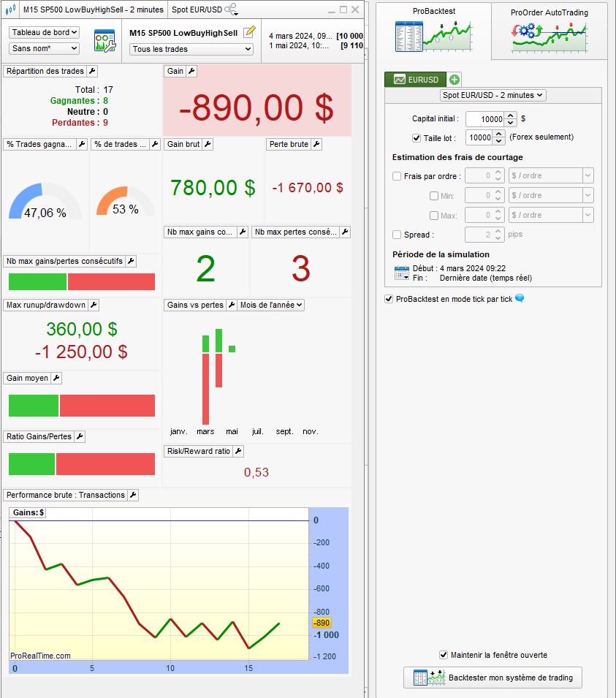Open wrench settings for Ratio Gains/Pertes
Image resolution: width=616 pixels, height=698 pixels.
[80, 436]
